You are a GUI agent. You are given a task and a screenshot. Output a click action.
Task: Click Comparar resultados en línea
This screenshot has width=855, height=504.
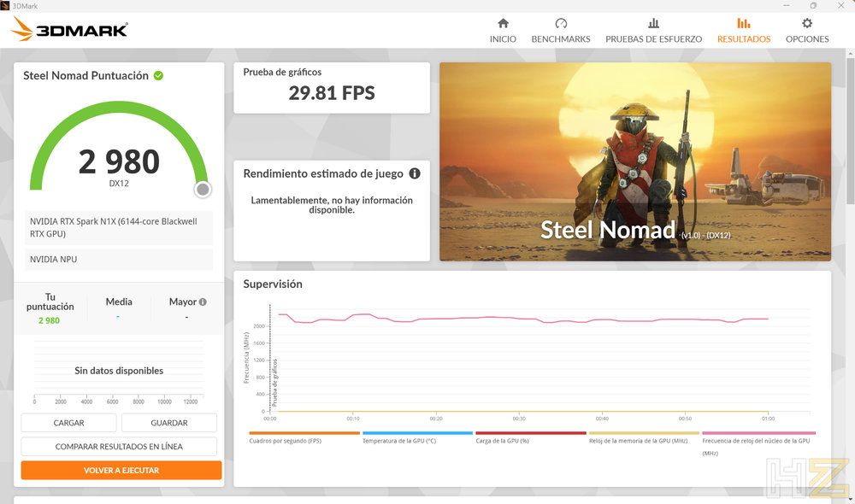[119, 446]
